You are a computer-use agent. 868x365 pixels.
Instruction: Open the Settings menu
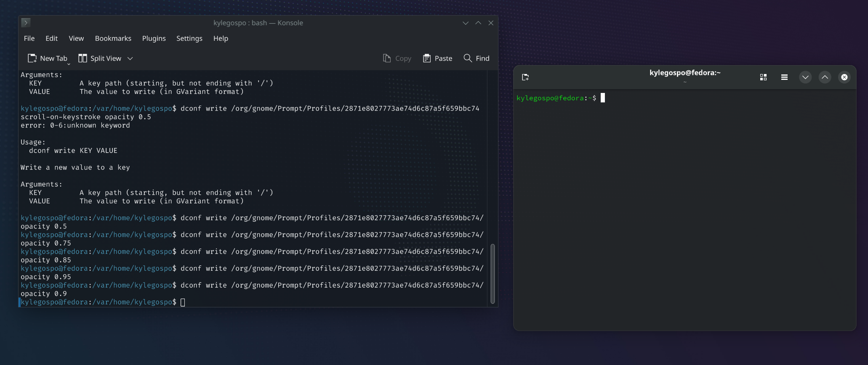pyautogui.click(x=189, y=38)
